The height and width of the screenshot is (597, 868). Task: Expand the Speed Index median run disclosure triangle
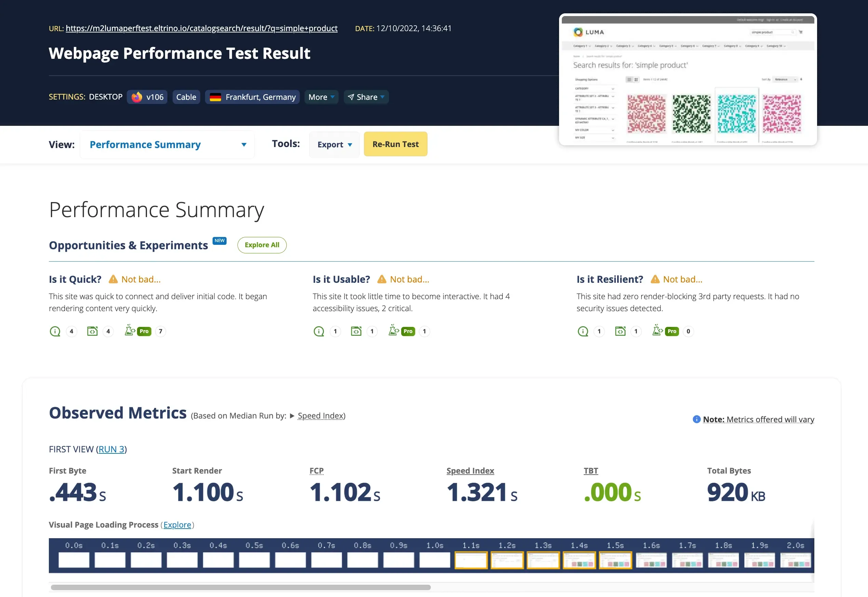point(292,416)
